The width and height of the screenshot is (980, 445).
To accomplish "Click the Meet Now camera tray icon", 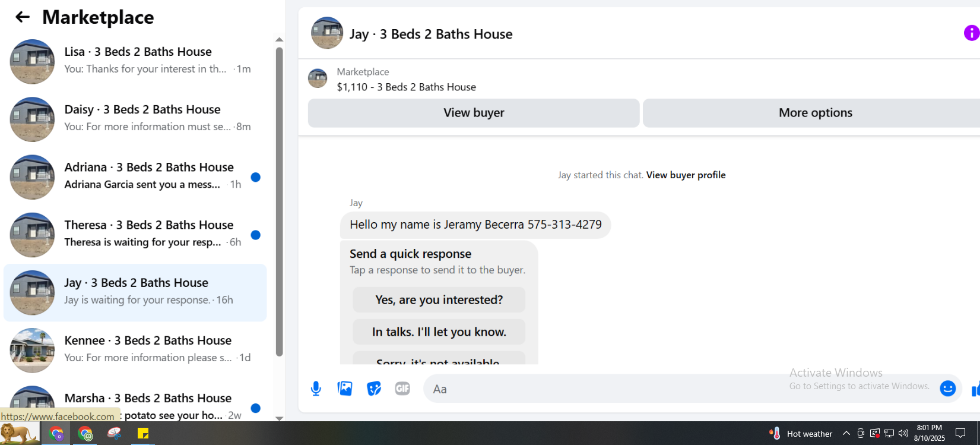I will pos(861,434).
